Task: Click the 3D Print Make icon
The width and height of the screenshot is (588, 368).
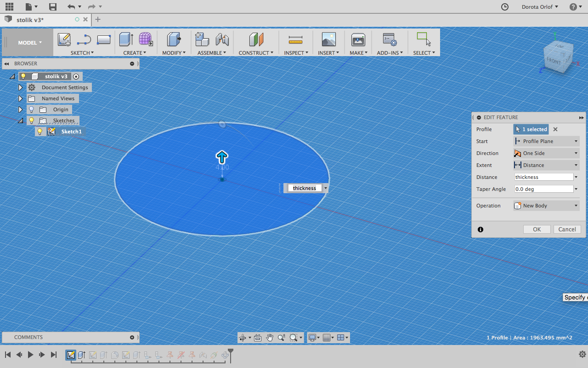Action: [358, 40]
